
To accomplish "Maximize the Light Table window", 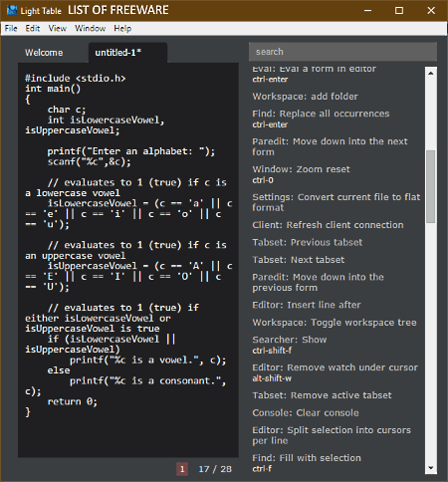I will pos(399,11).
